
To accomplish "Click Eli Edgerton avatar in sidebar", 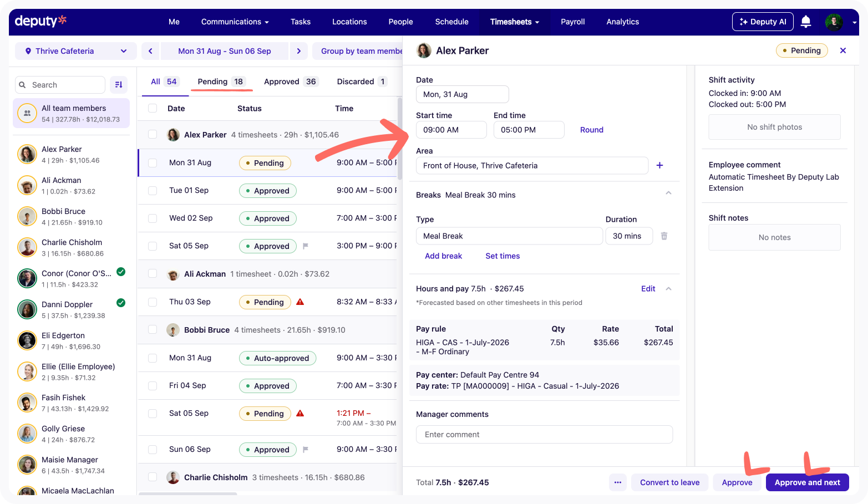I will (x=27, y=340).
